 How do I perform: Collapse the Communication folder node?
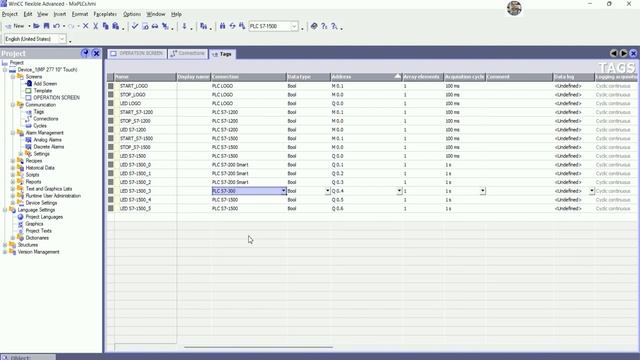coord(13,105)
